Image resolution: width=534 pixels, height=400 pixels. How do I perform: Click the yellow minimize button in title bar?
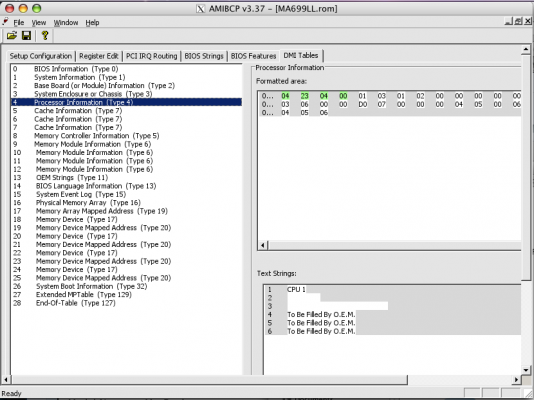[x=23, y=8]
